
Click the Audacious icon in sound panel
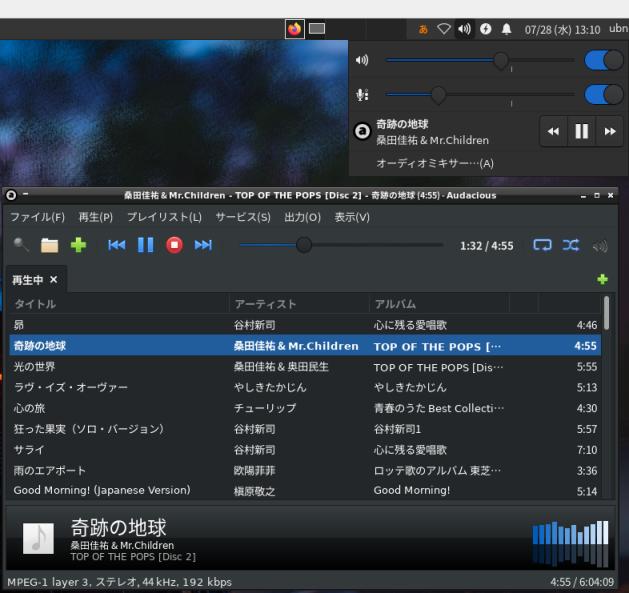[362, 131]
